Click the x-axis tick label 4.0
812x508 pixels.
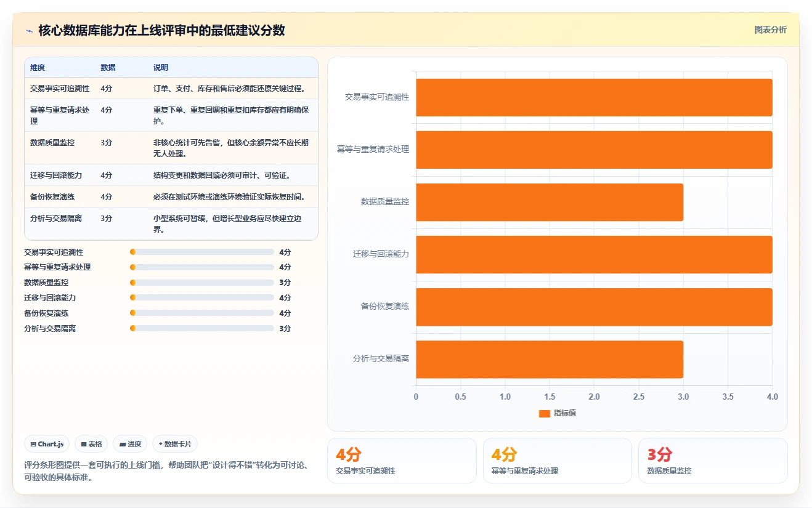(772, 397)
